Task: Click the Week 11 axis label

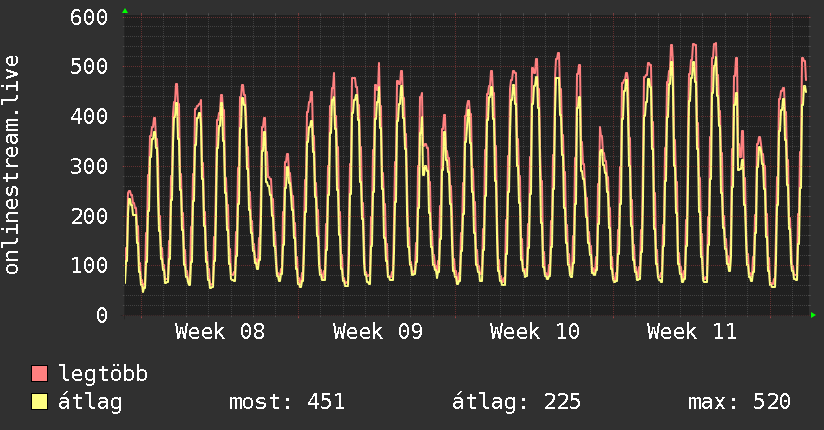Action: pyautogui.click(x=692, y=332)
